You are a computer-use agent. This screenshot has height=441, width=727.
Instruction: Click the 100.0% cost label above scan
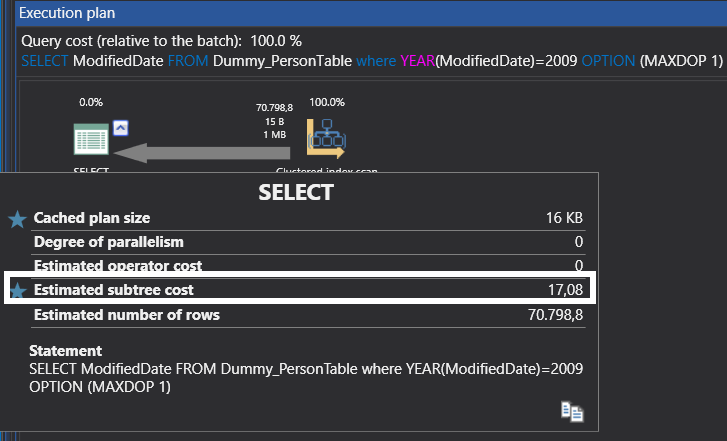pos(327,102)
